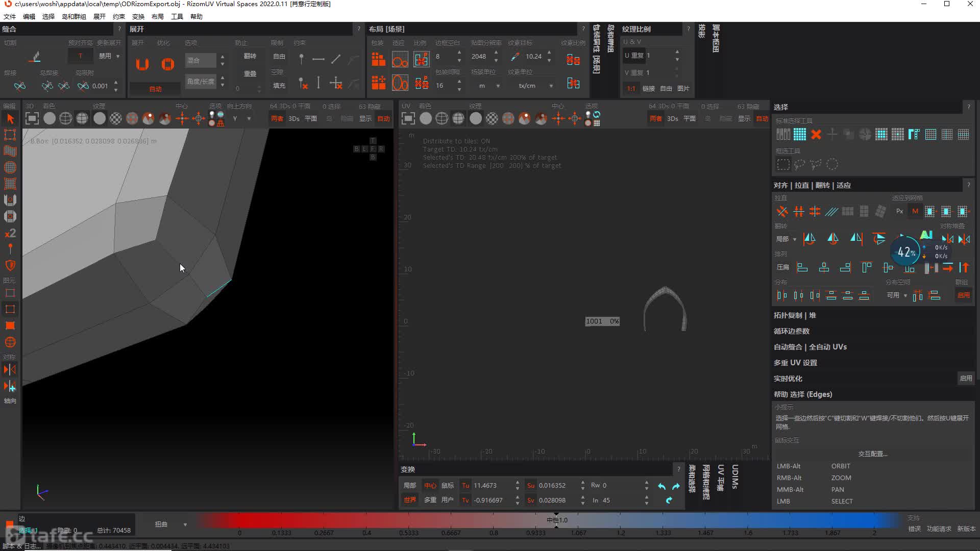The image size is (980, 551).
Task: Choose checker texture in the 3D viewport toolbar
Action: point(116,118)
